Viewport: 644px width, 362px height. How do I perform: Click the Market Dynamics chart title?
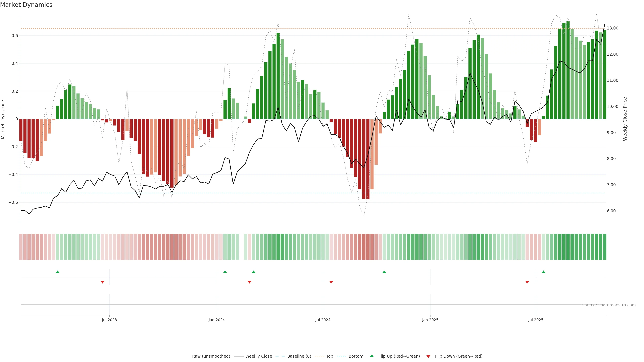(x=26, y=5)
